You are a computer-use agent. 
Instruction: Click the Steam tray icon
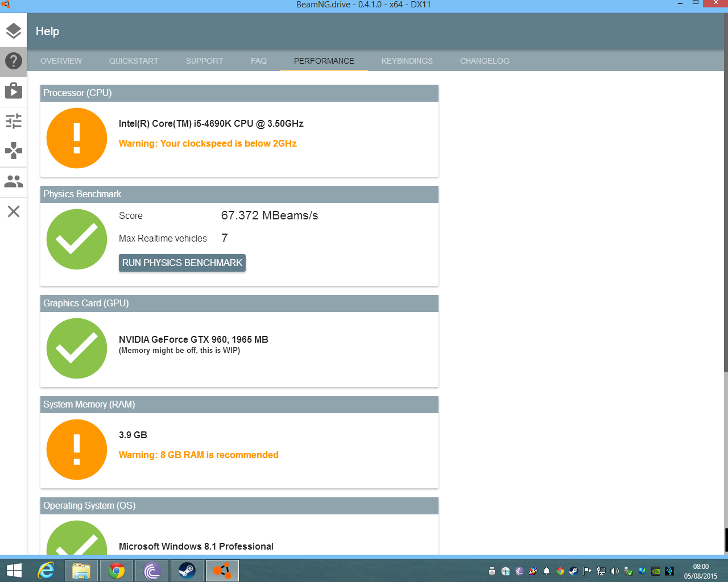point(574,571)
